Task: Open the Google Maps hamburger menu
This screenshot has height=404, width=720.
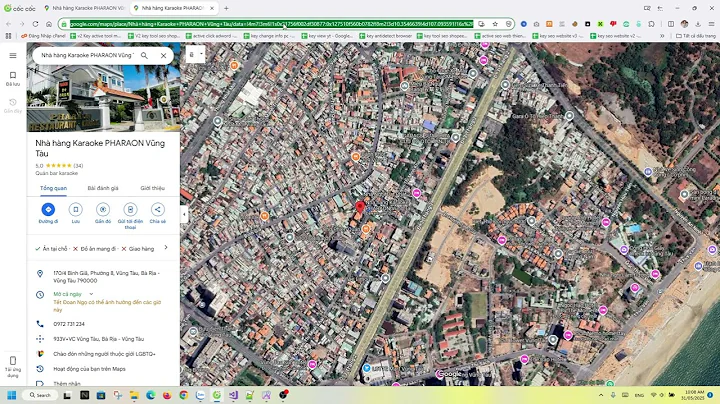Action: point(13,55)
